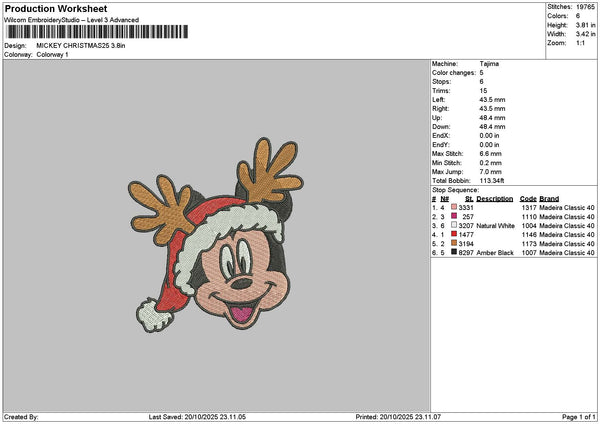
Task: Select the orange-brown swatch for thread 3194
Action: point(454,243)
